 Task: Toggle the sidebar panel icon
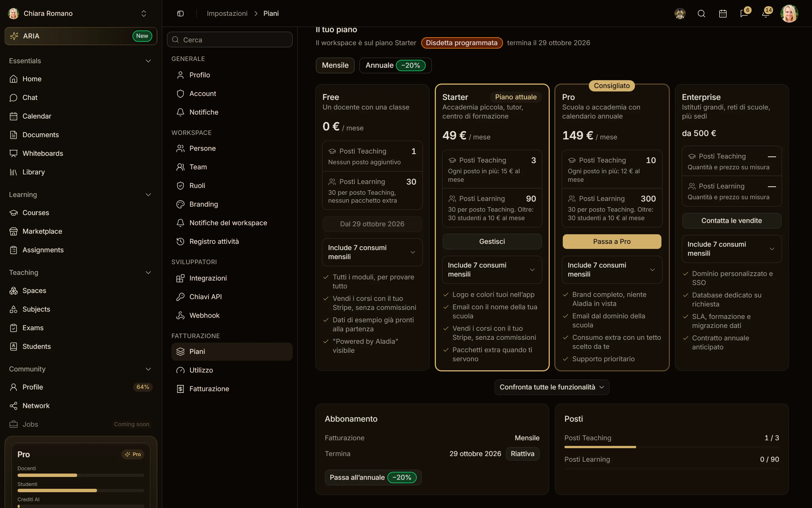point(180,14)
